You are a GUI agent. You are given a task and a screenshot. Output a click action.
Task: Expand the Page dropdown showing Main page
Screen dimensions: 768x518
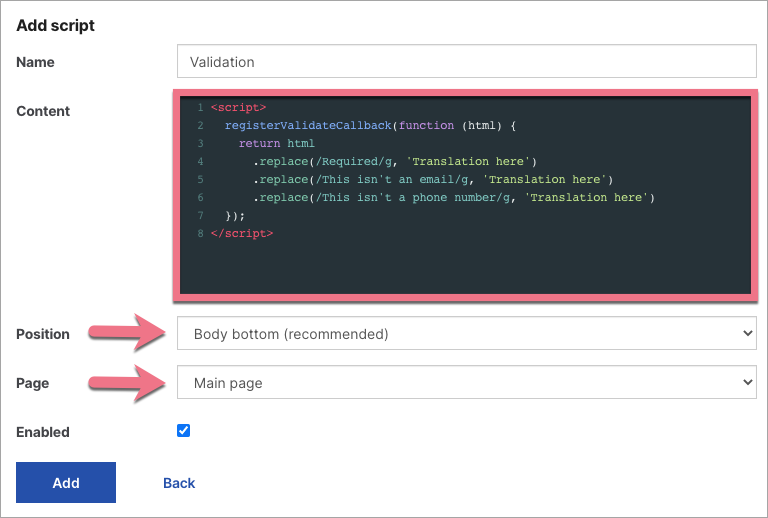point(466,382)
